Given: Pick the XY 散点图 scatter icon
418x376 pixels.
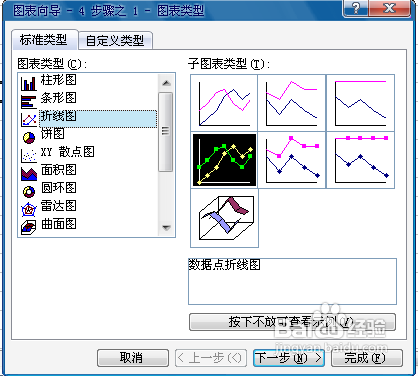Looking at the screenshot, I should tap(29, 156).
